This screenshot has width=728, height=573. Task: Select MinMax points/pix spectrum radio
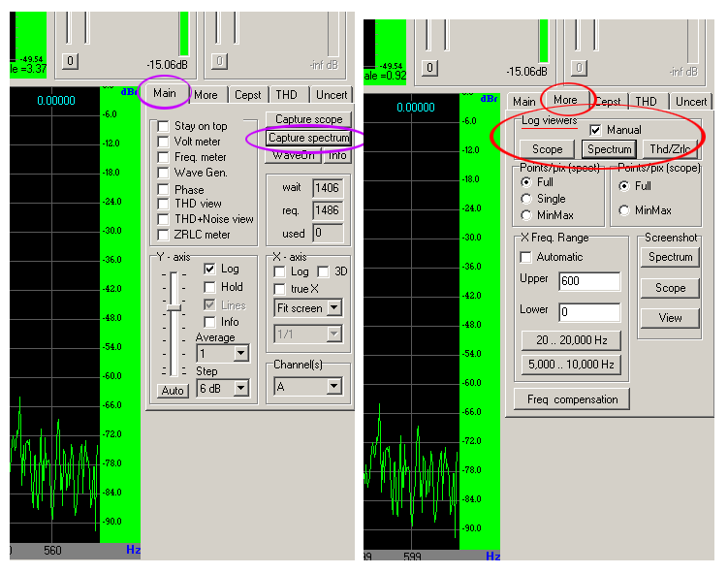pos(526,215)
